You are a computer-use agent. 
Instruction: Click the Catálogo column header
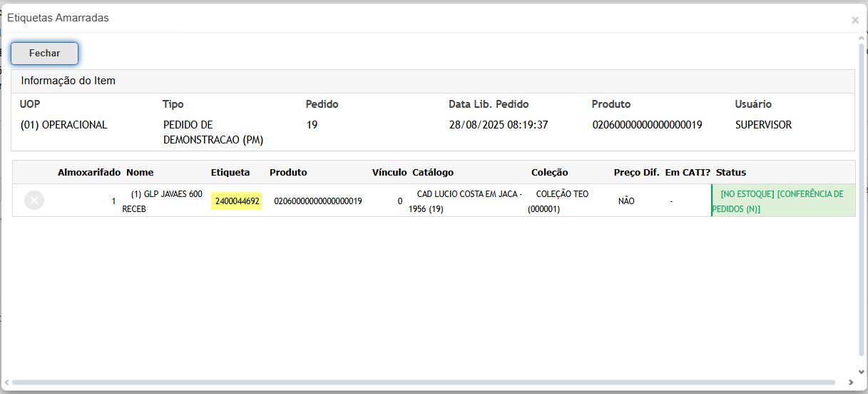[x=433, y=173]
